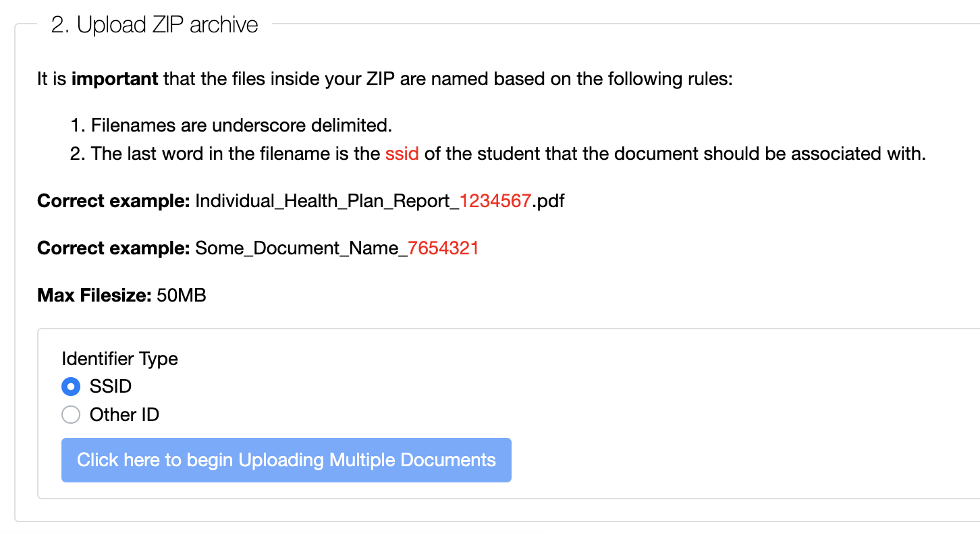Select the SSID radio button
980x533 pixels.
pyautogui.click(x=70, y=387)
